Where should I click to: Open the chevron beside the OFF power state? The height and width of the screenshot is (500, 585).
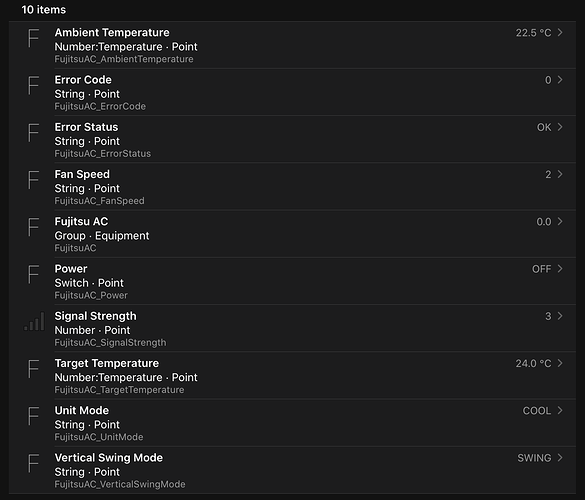point(560,269)
